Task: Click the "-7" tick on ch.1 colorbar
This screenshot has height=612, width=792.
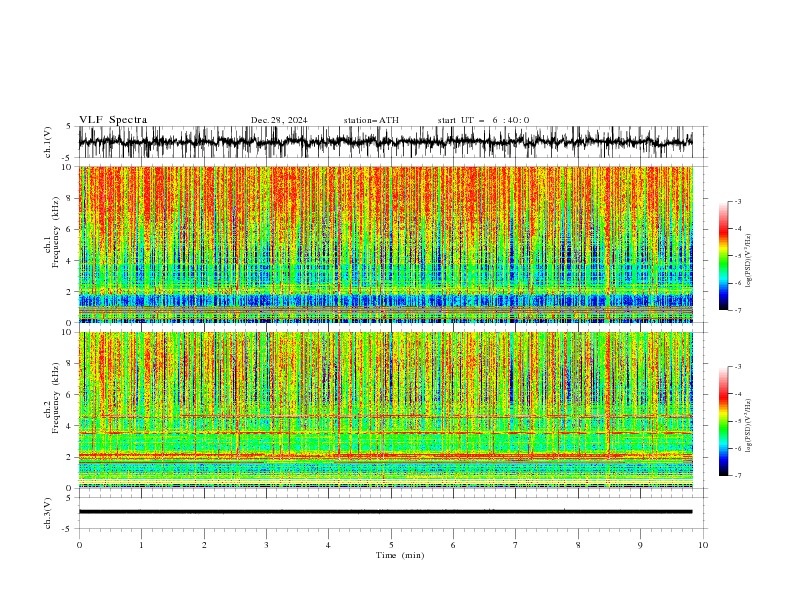Action: tap(737, 311)
